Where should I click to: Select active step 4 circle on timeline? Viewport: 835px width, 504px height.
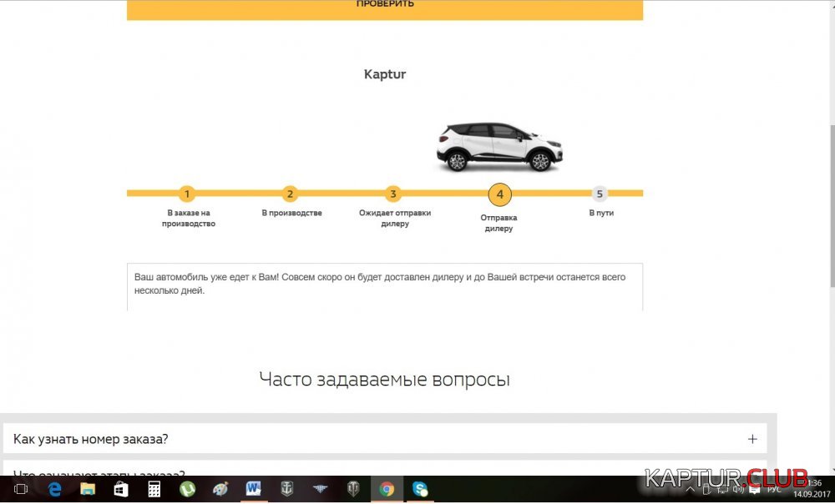(499, 194)
